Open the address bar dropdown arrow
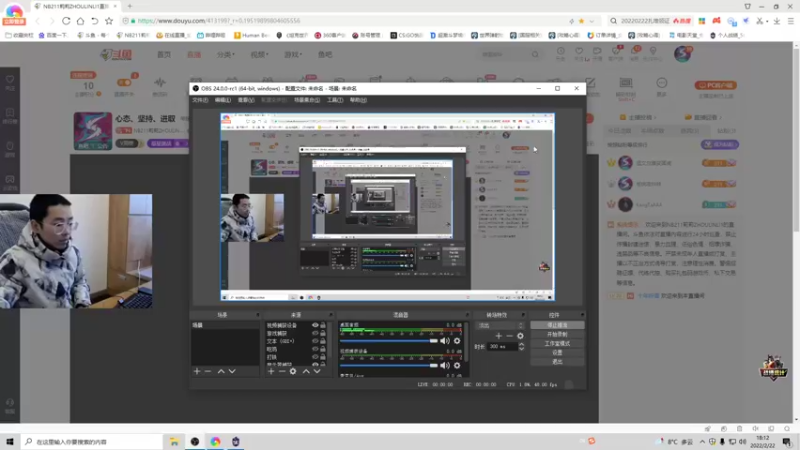 [592, 21]
